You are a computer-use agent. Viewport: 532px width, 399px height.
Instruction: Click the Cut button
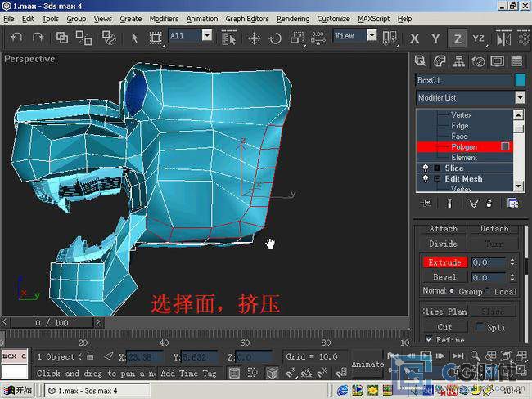point(444,327)
